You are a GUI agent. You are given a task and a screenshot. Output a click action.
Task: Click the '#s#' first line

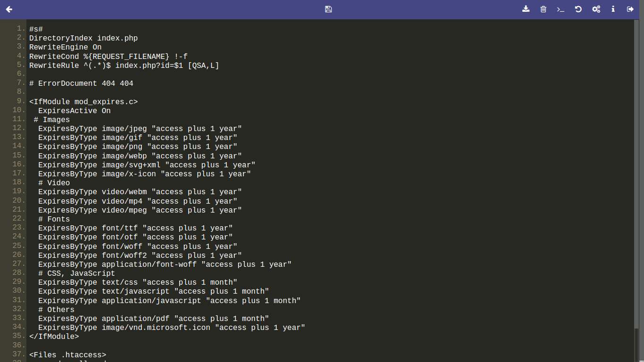click(x=36, y=29)
